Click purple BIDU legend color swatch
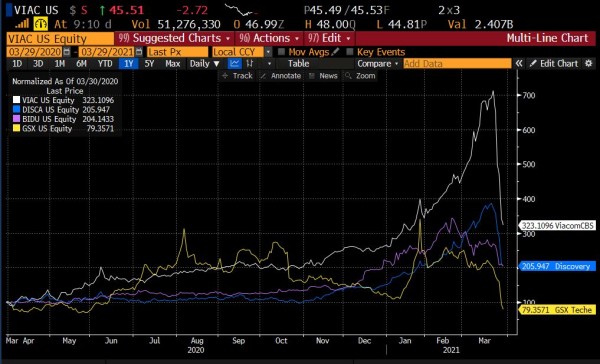This screenshot has width=600, height=364. (x=16, y=119)
